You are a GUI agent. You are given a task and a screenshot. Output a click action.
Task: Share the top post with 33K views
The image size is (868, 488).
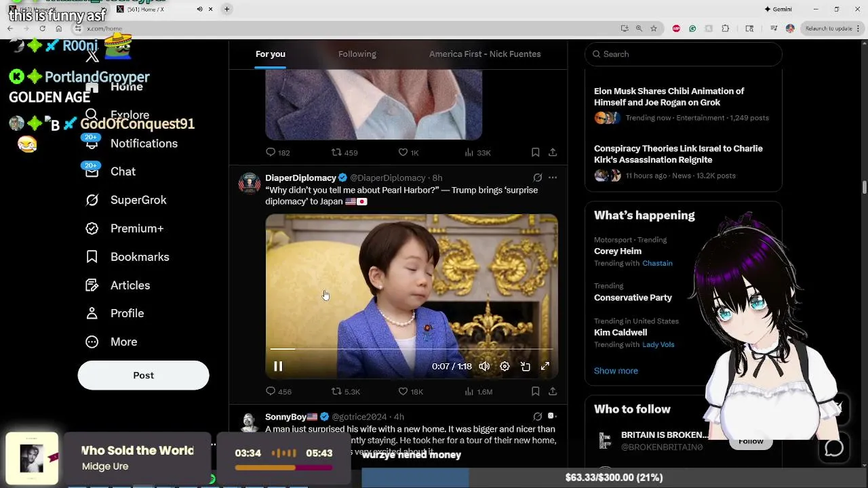(x=553, y=152)
